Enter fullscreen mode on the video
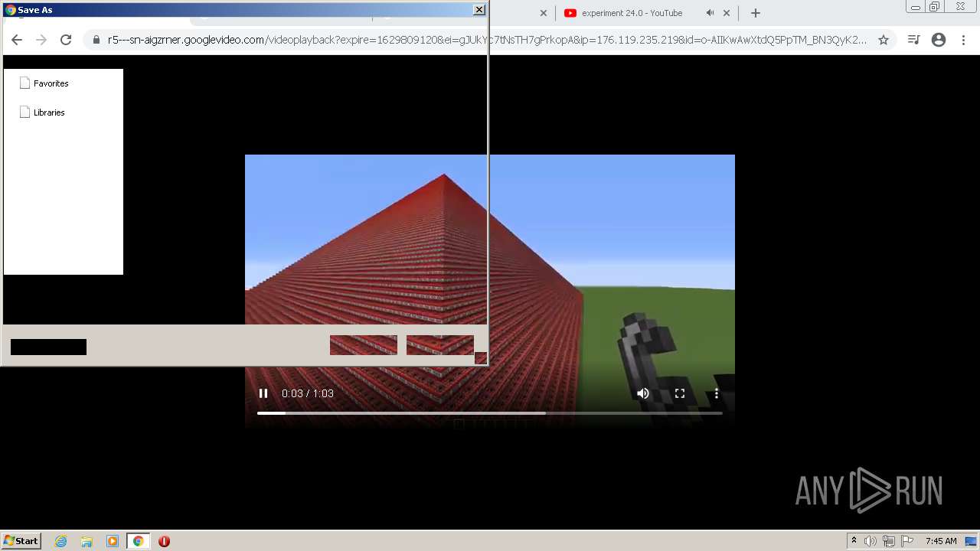The width and height of the screenshot is (980, 551). [x=680, y=393]
